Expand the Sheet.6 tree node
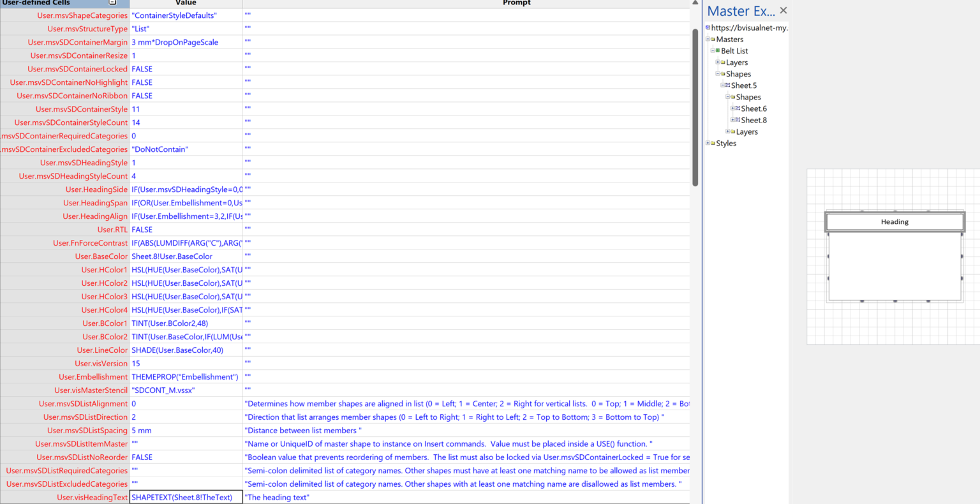Image resolution: width=980 pixels, height=504 pixels. click(x=731, y=108)
